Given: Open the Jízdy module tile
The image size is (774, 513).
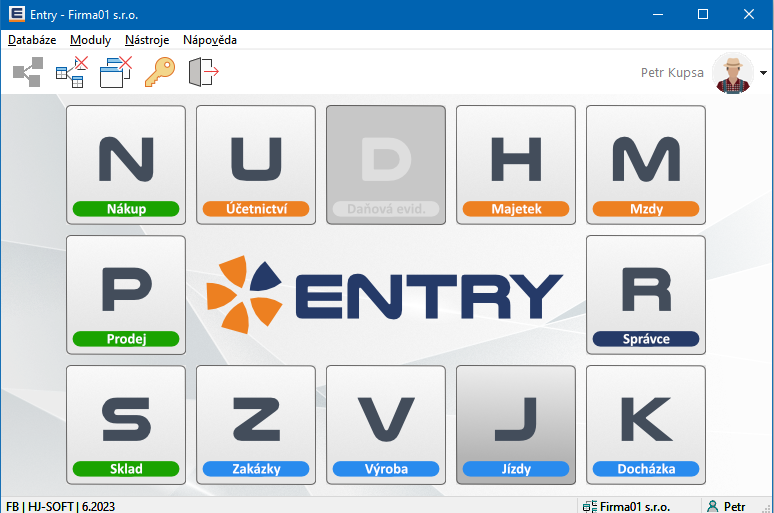Looking at the screenshot, I should [x=516, y=424].
